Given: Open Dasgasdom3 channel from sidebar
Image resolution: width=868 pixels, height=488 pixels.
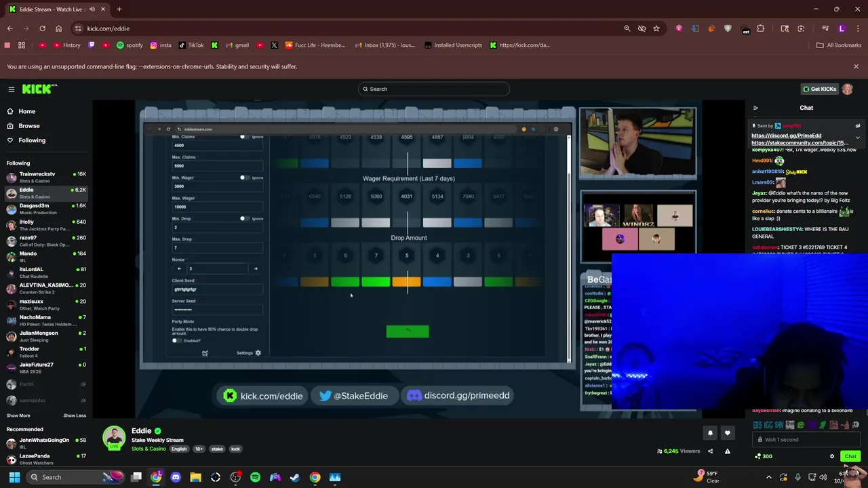Looking at the screenshot, I should 45,209.
